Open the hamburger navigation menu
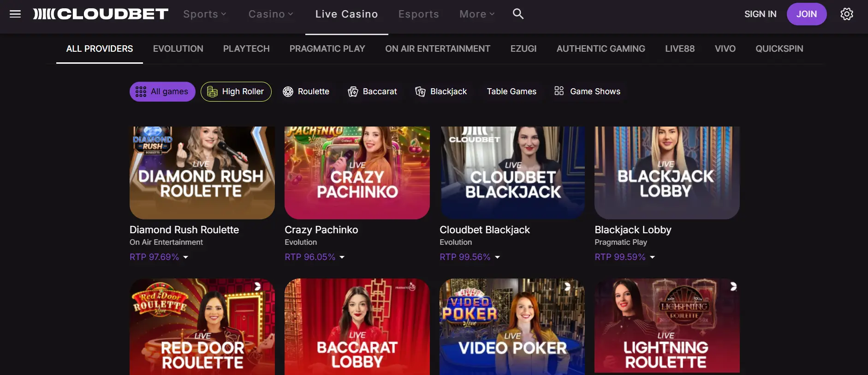The height and width of the screenshot is (375, 868). (15, 13)
